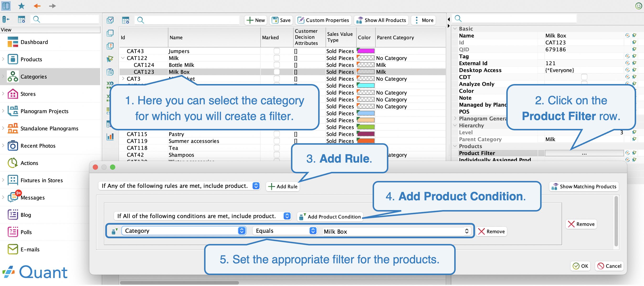644x286 pixels.
Task: Click Add Rule
Action: pyautogui.click(x=283, y=187)
